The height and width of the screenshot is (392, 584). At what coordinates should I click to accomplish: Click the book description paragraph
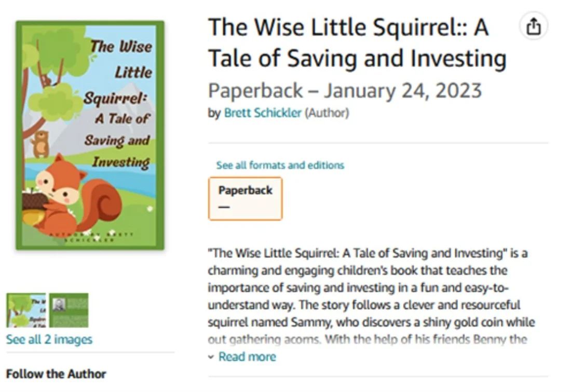371,296
